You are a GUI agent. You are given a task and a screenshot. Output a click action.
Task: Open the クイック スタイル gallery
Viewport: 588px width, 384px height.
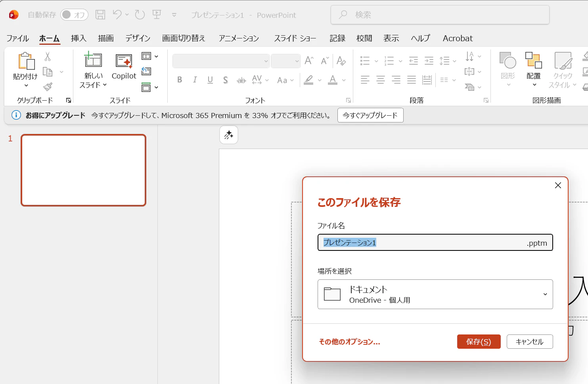(563, 70)
